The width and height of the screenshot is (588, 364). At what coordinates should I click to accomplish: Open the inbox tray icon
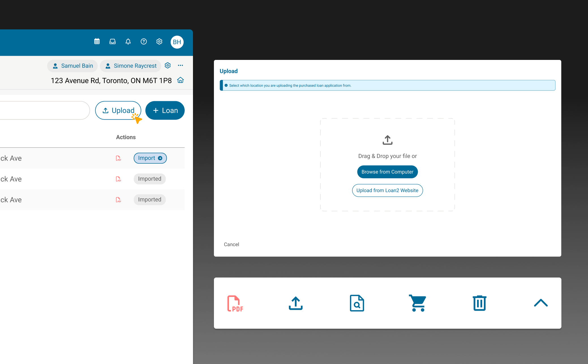(113, 42)
